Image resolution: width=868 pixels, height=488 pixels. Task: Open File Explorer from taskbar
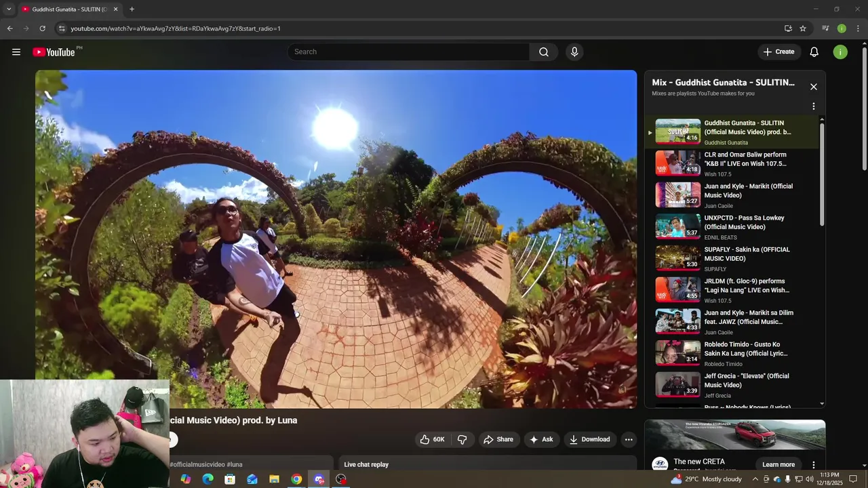(274, 479)
